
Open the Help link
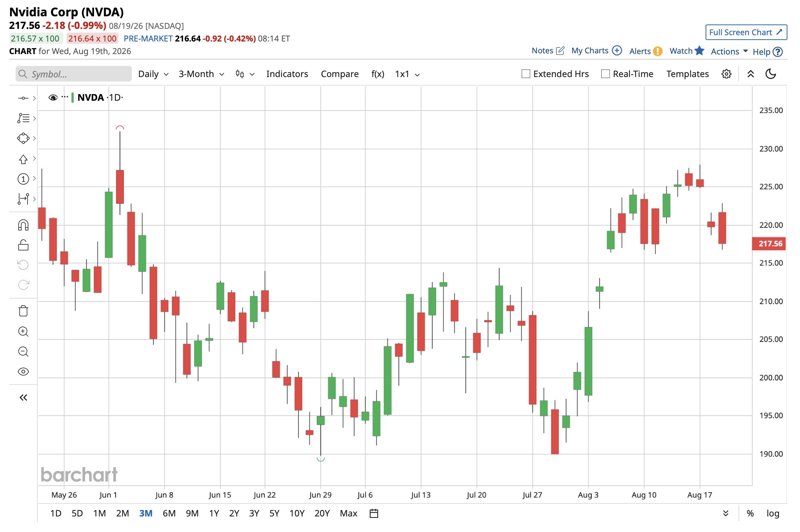tap(767, 52)
